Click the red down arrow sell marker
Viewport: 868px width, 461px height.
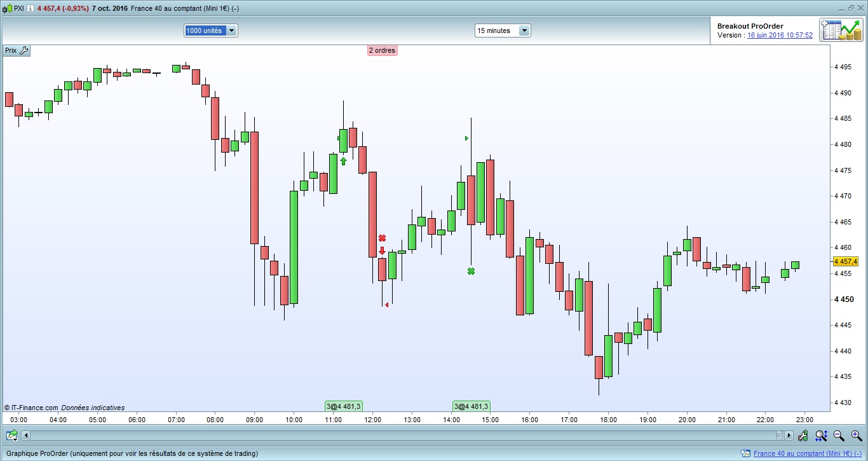point(382,251)
